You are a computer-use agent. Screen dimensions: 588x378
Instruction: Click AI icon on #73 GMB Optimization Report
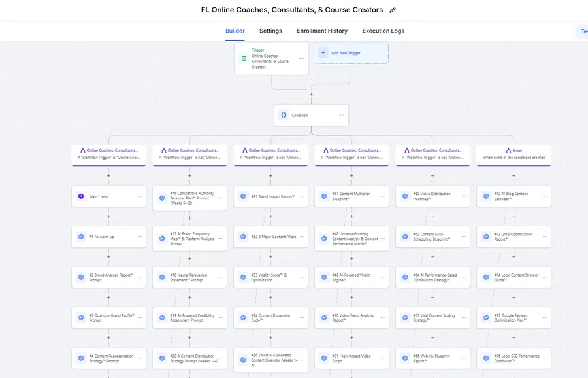pyautogui.click(x=486, y=237)
